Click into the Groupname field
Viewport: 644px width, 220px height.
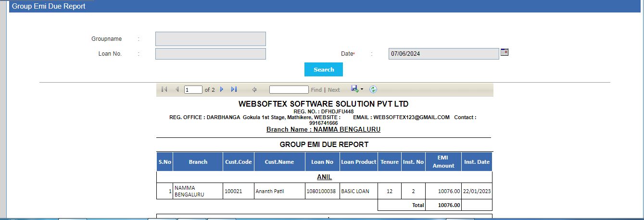coord(210,39)
